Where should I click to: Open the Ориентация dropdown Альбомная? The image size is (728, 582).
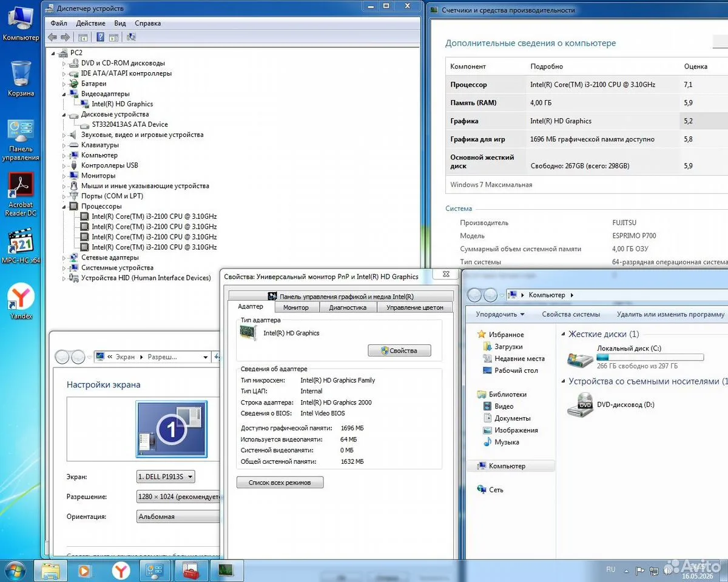click(178, 517)
